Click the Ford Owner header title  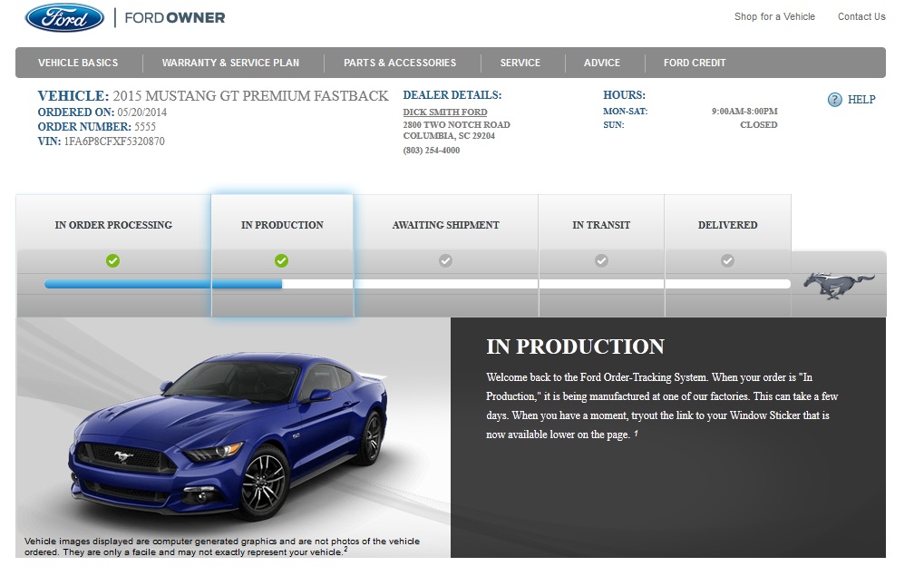coord(174,17)
